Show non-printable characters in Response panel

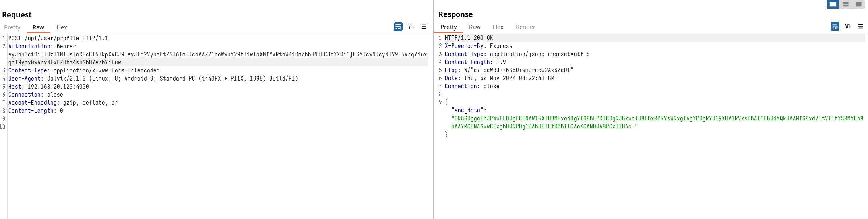pos(848,26)
